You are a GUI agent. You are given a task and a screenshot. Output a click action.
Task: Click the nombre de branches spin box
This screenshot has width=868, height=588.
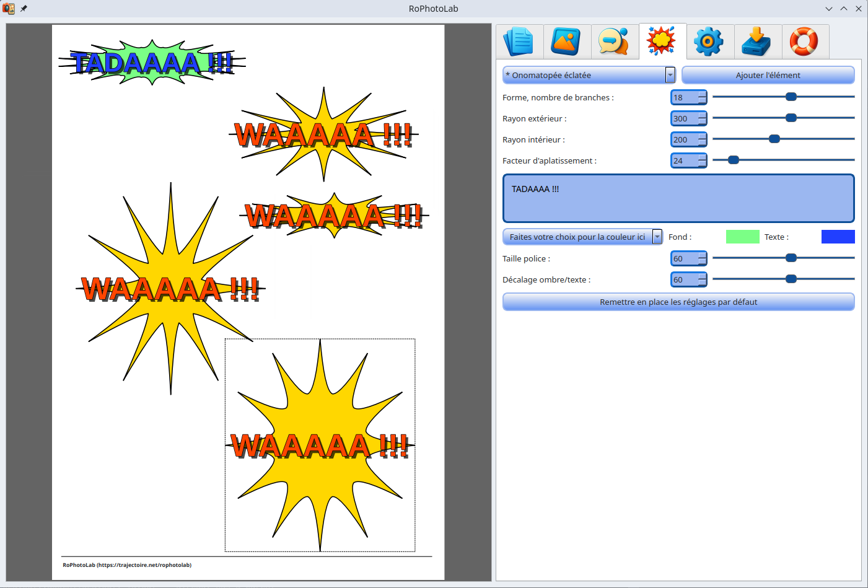click(685, 97)
